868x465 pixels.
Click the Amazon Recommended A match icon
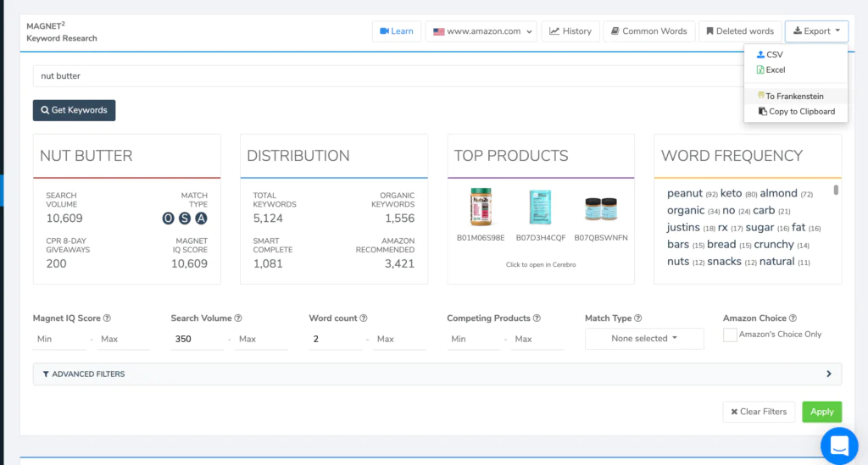click(x=202, y=219)
